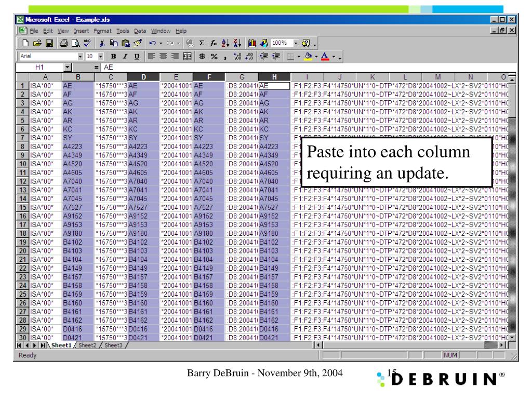Select column M by its header
The image size is (532, 399).
(437, 77)
